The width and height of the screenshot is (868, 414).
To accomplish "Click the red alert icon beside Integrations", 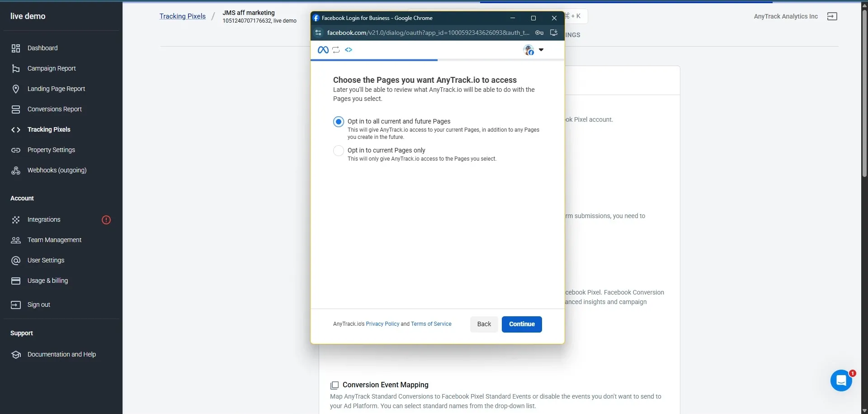I will tap(106, 220).
